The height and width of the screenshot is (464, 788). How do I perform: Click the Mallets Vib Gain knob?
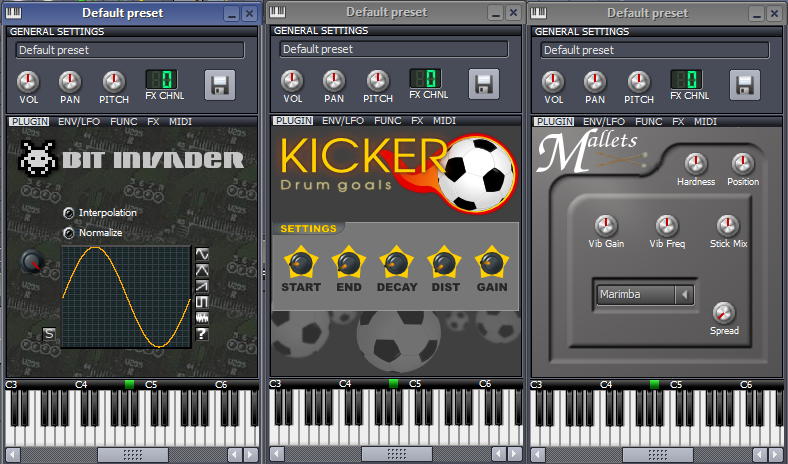tap(606, 226)
